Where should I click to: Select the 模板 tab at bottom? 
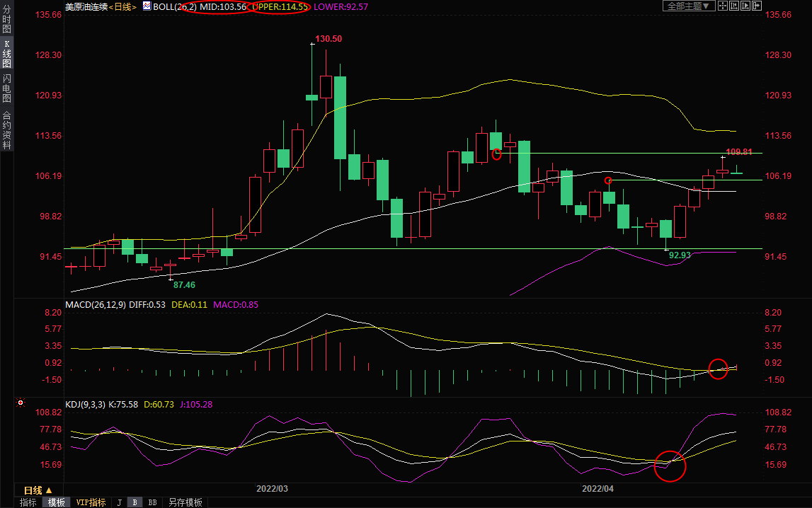[57, 502]
